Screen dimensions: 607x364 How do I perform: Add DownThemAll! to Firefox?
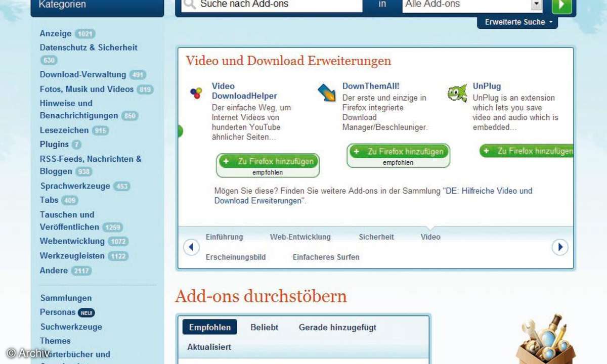click(399, 152)
